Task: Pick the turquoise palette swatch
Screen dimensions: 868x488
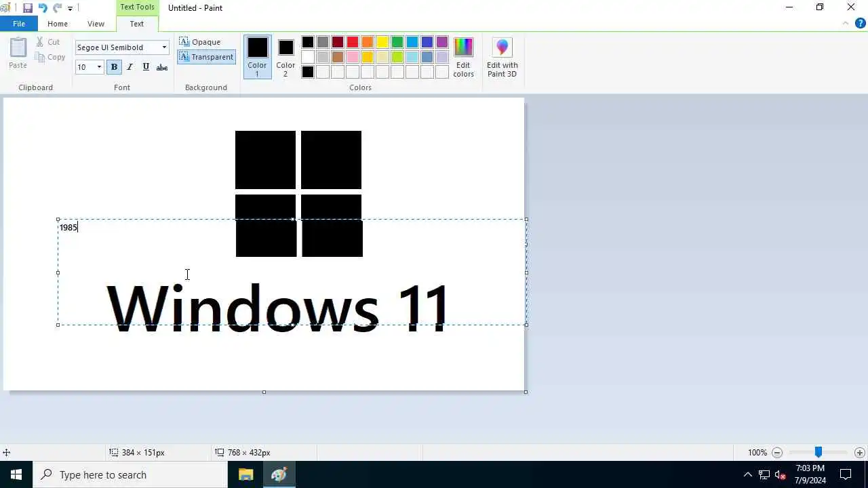Action: [x=412, y=42]
